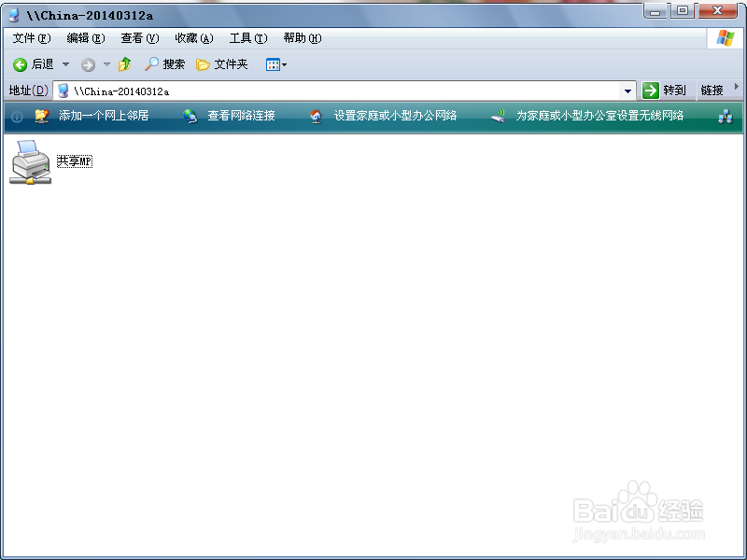Click the 转到 Go button
The image size is (747, 560).
click(665, 91)
